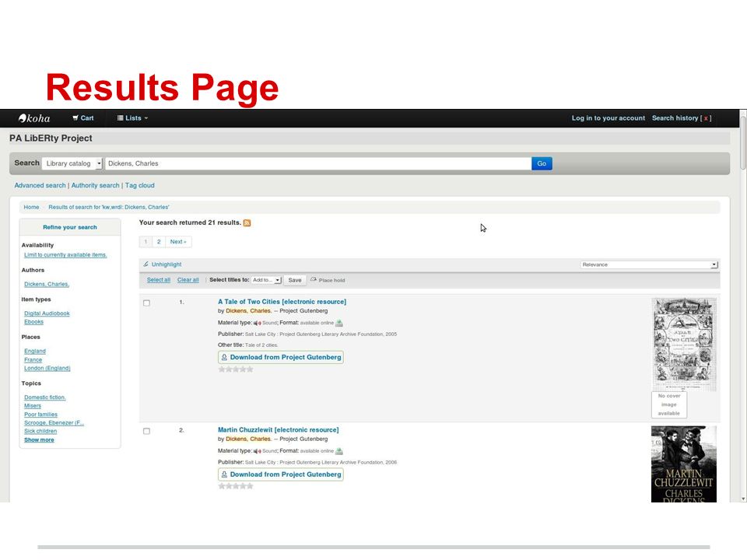
Task: Click Place hold
Action: pos(328,280)
